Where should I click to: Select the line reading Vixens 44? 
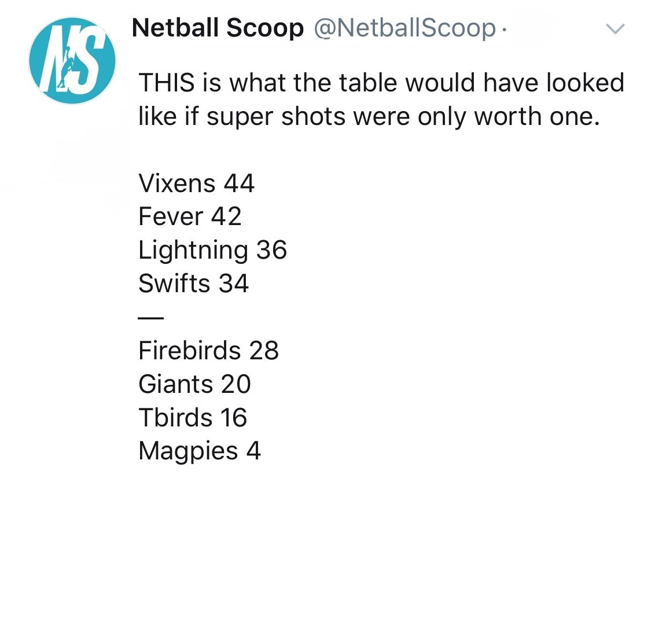(x=196, y=183)
